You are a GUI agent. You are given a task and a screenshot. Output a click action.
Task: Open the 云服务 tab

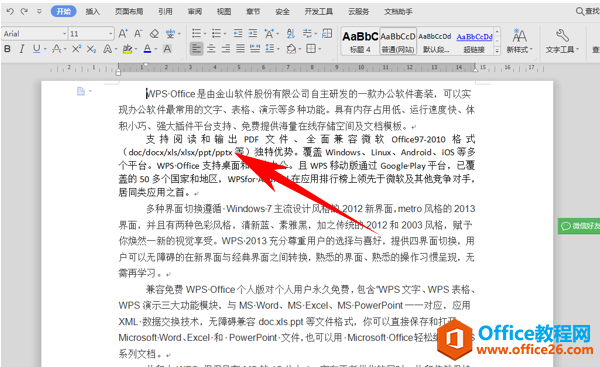click(359, 11)
